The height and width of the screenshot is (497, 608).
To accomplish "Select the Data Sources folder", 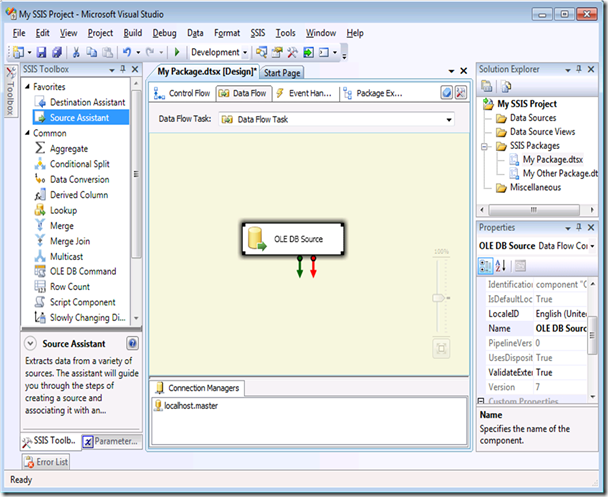I will [526, 118].
